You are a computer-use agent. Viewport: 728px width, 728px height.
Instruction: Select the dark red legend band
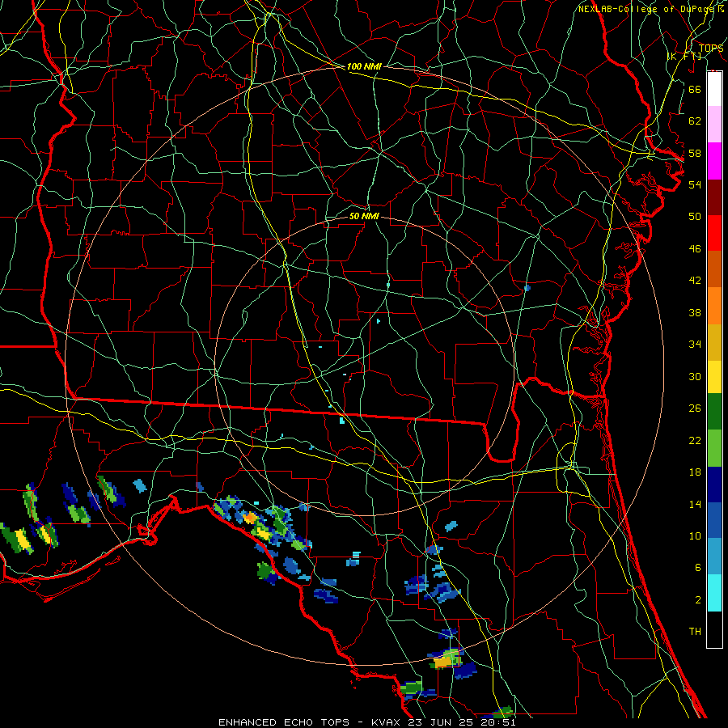714,197
